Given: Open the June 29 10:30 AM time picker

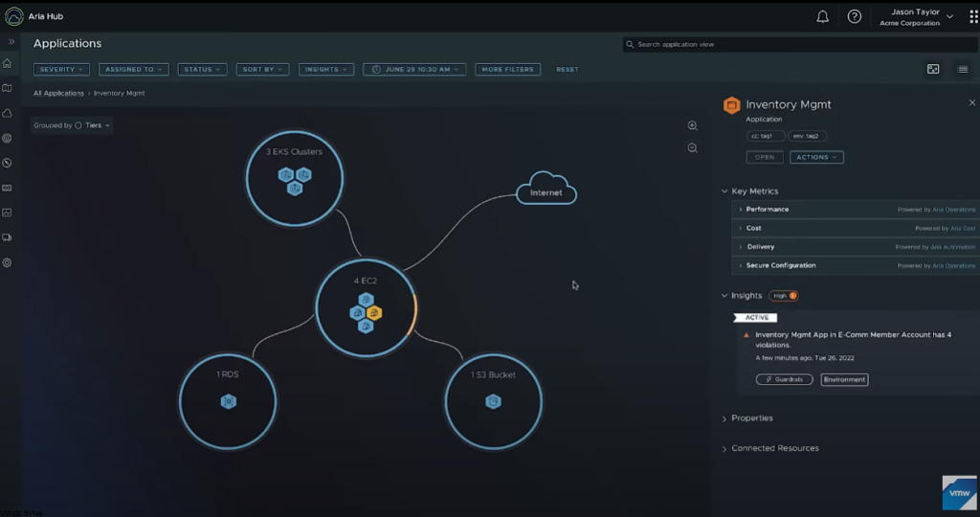Looking at the screenshot, I should (x=414, y=69).
